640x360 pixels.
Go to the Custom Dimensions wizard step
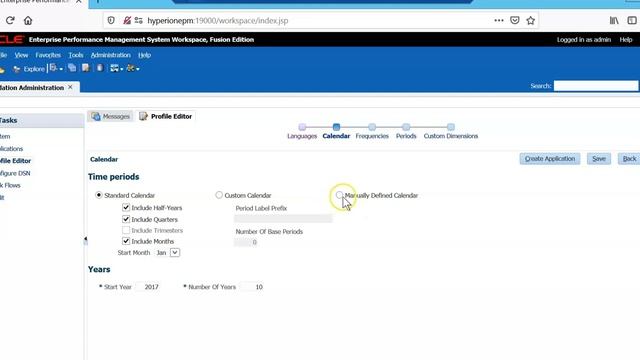tap(451, 132)
